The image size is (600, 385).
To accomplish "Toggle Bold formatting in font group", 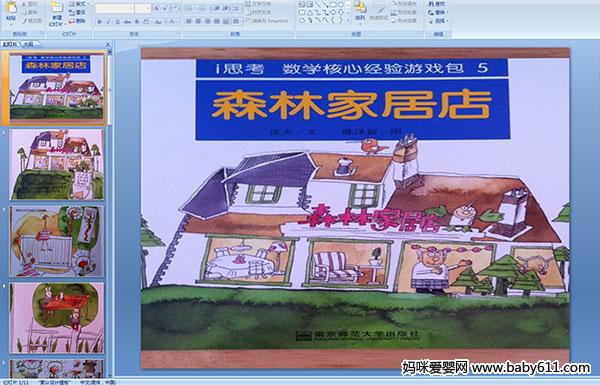I will click(99, 22).
